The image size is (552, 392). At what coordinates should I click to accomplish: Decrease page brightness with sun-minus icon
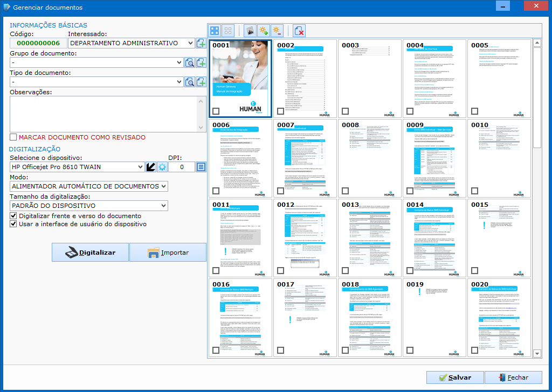[x=277, y=31]
